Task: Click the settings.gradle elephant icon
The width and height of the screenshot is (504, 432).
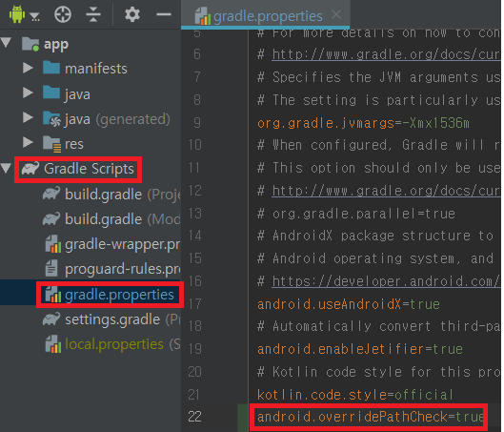Action: 51,319
